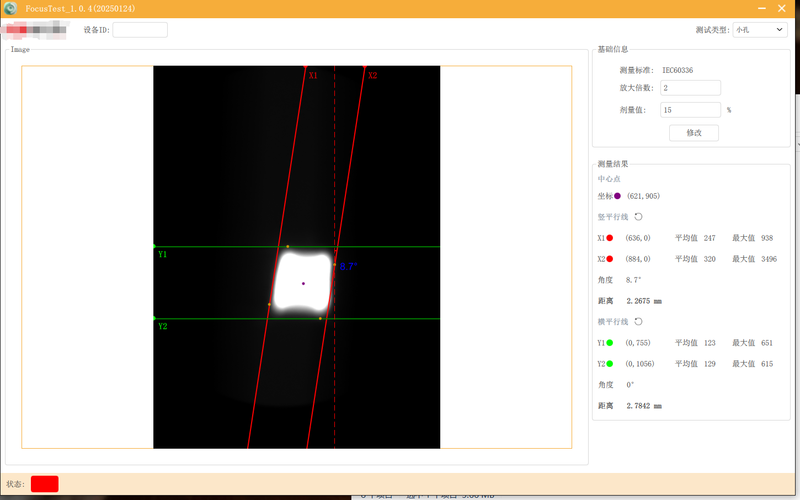Click the X1 average value 247
The height and width of the screenshot is (500, 800).
coord(710,238)
